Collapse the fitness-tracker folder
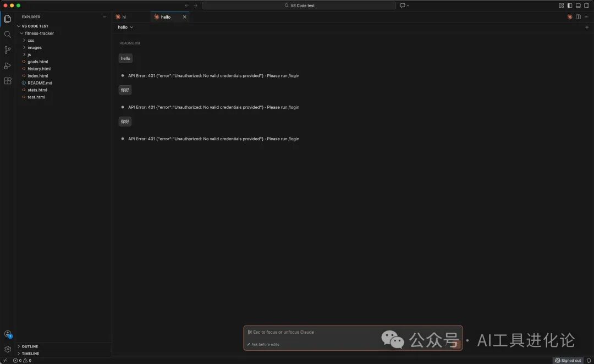Viewport: 594px width, 364px height. coord(39,34)
